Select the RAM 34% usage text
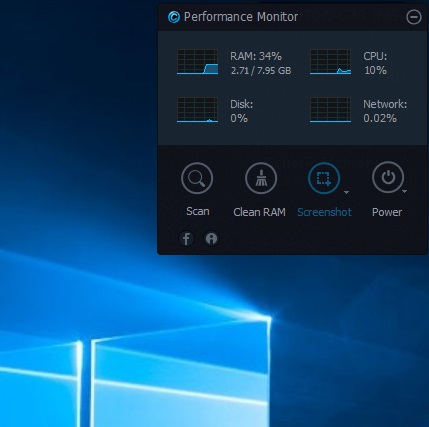The width and height of the screenshot is (429, 427). pos(256,56)
